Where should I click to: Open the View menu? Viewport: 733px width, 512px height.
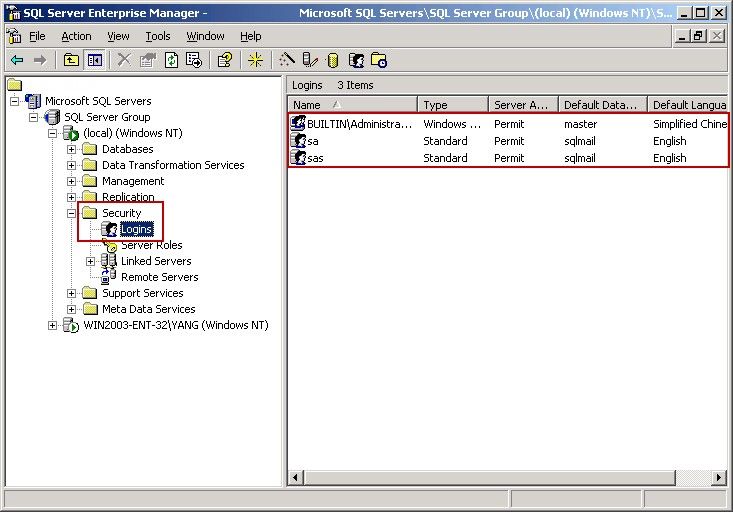pyautogui.click(x=118, y=36)
